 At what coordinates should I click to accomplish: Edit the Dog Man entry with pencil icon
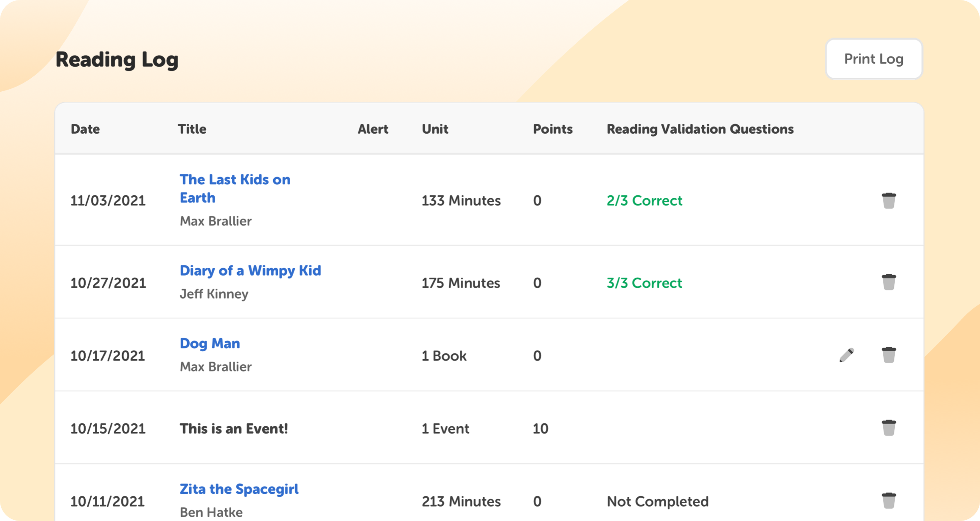tap(847, 355)
